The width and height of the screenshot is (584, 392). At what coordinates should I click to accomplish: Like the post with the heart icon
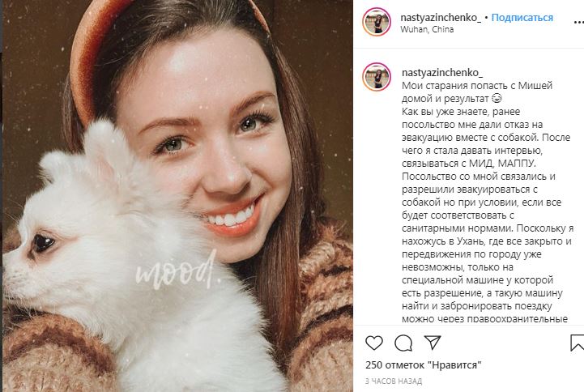point(374,343)
